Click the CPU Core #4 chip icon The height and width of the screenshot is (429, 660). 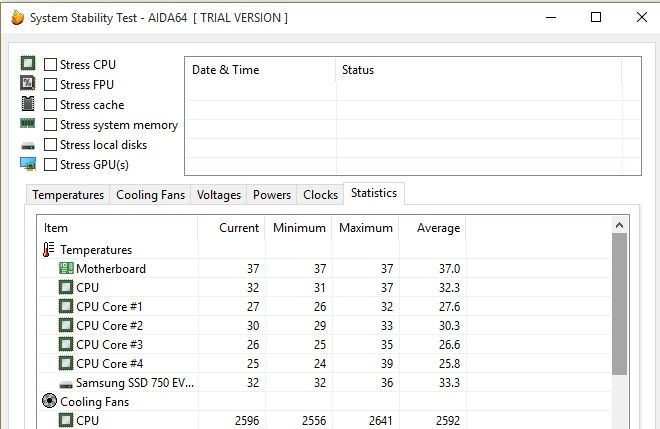66,363
